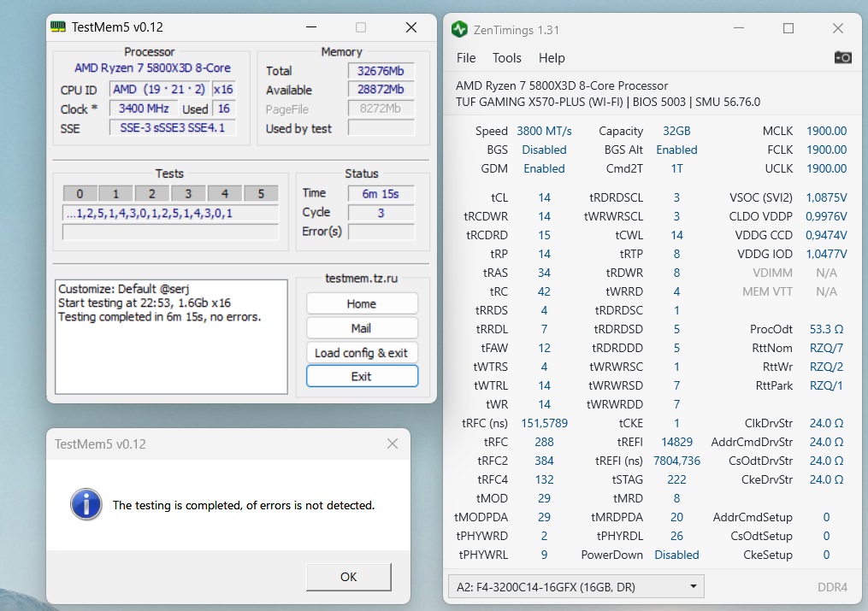Viewport: 868px width, 611px height.
Task: Click the PowerDown value Disabled
Action: (x=676, y=555)
